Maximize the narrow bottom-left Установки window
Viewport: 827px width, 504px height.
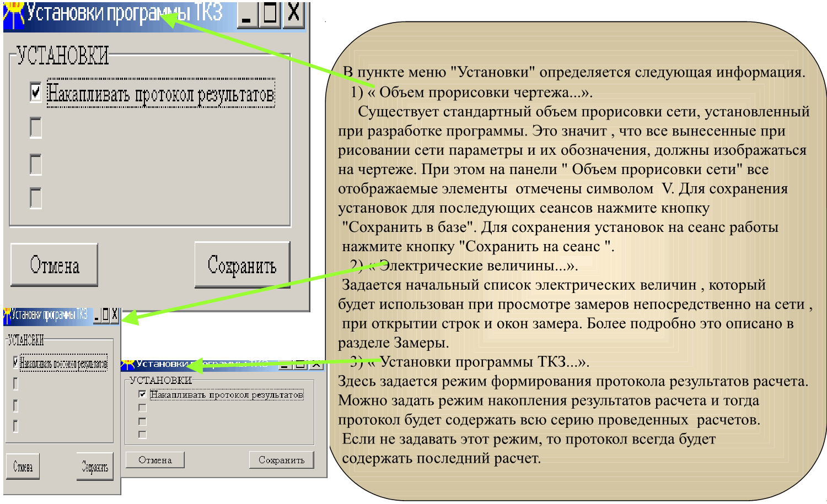[106, 315]
